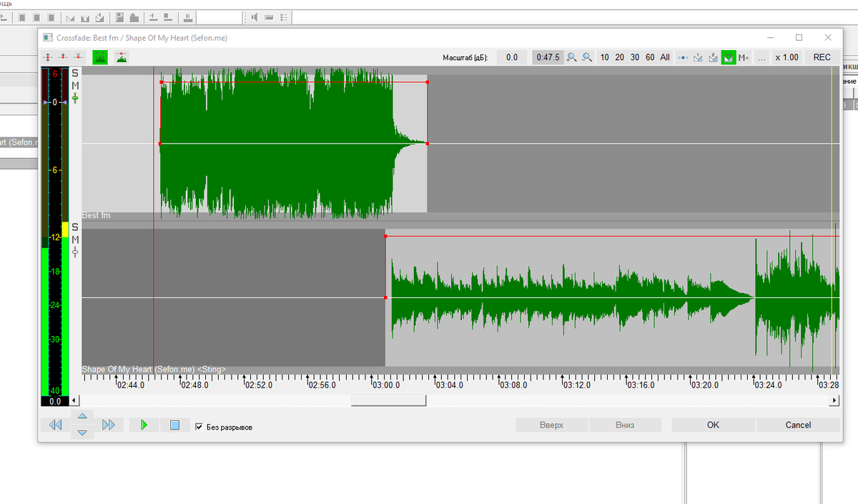Click the scrollbar left arrow

75,400
